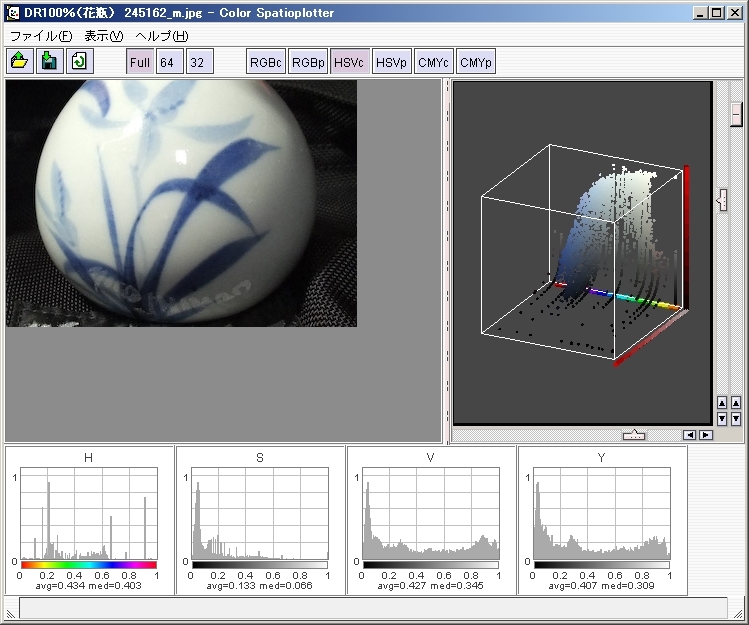Open the ファイル(F) menu
749x625 pixels.
(40, 36)
